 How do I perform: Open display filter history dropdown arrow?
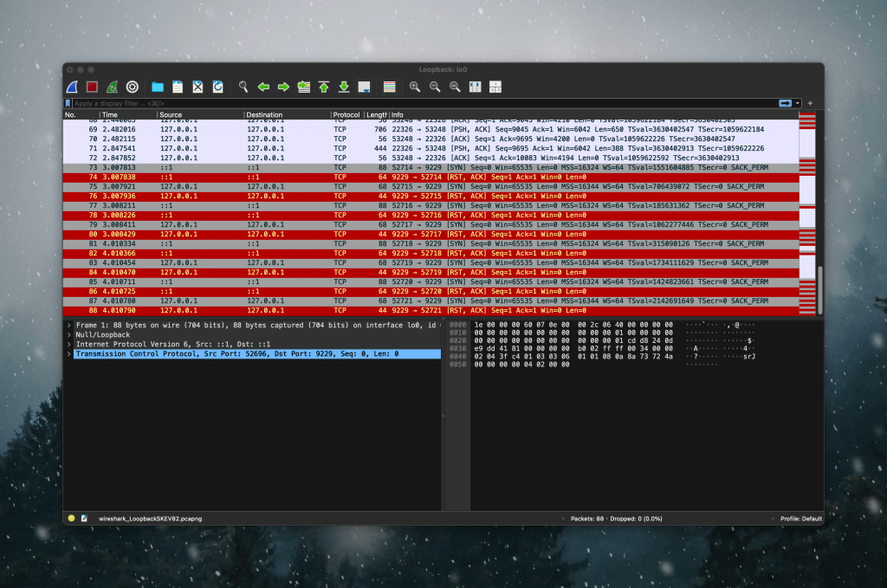[x=798, y=103]
